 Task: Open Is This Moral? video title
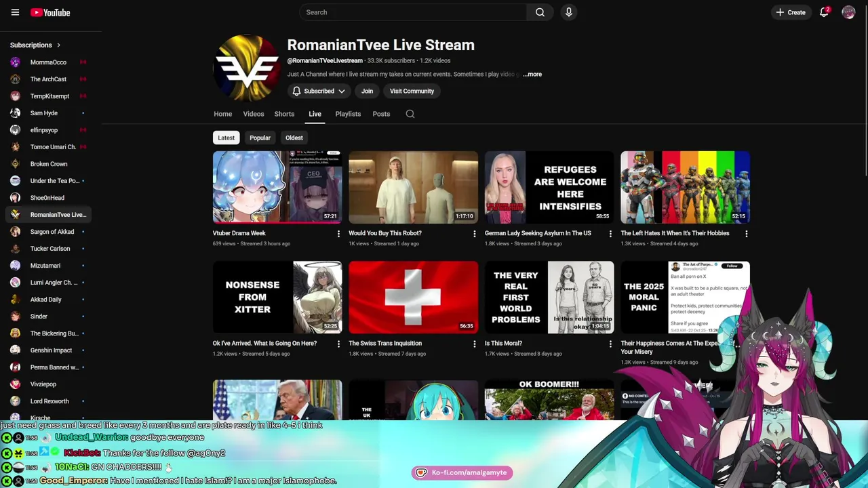pyautogui.click(x=503, y=344)
